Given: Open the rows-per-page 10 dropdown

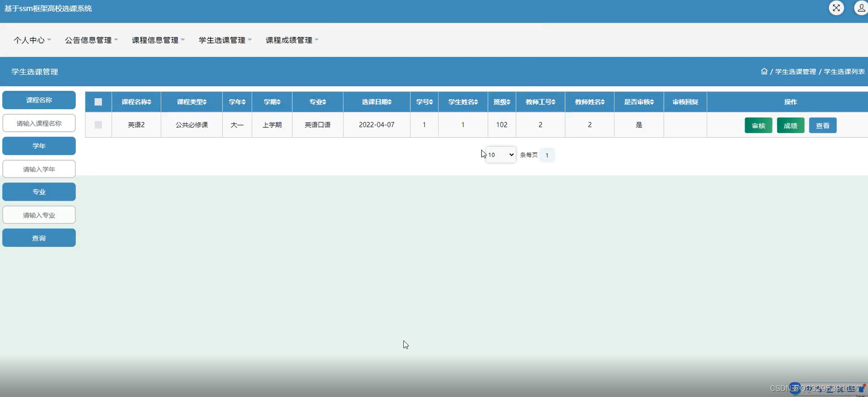Looking at the screenshot, I should coord(501,155).
